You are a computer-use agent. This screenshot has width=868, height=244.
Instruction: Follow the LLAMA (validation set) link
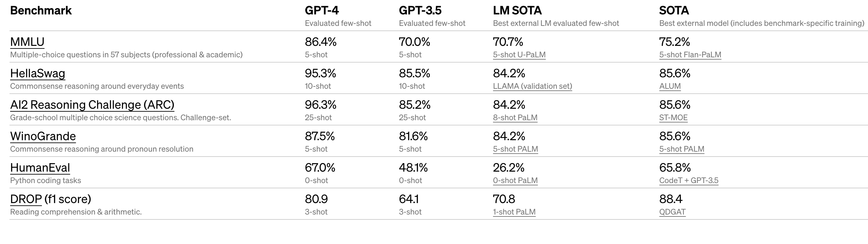(532, 86)
